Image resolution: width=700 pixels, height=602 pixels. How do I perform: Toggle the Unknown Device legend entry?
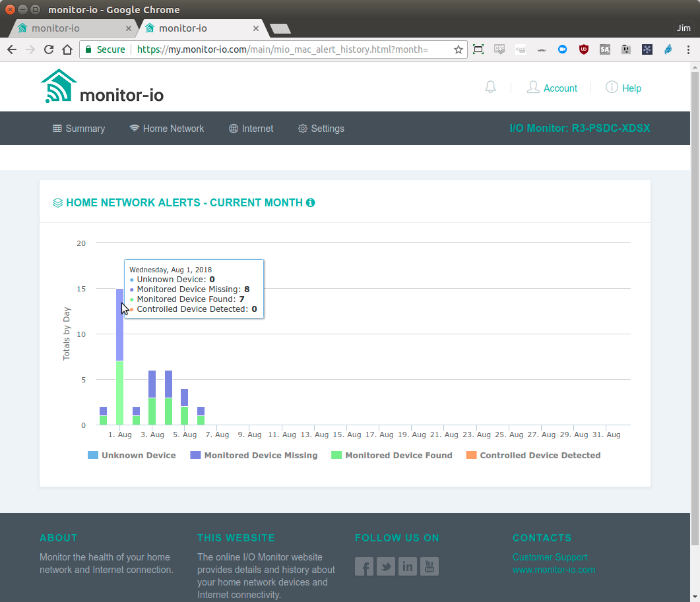[131, 455]
